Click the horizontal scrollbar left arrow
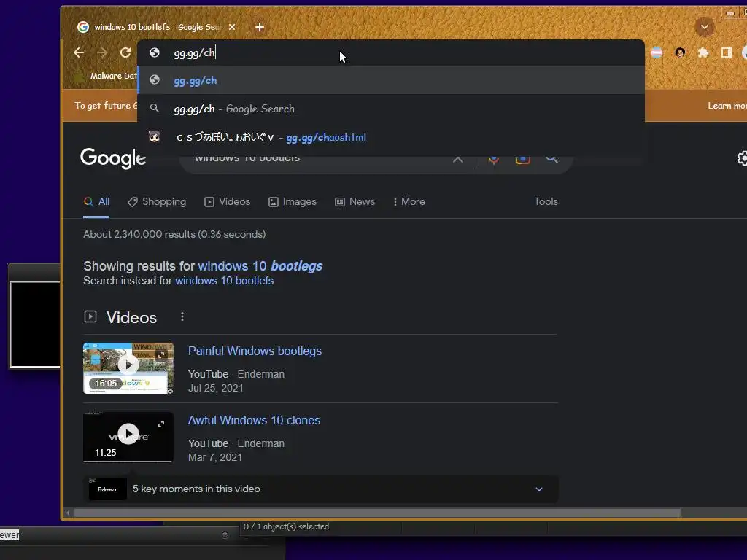Image resolution: width=747 pixels, height=560 pixels. pos(68,513)
